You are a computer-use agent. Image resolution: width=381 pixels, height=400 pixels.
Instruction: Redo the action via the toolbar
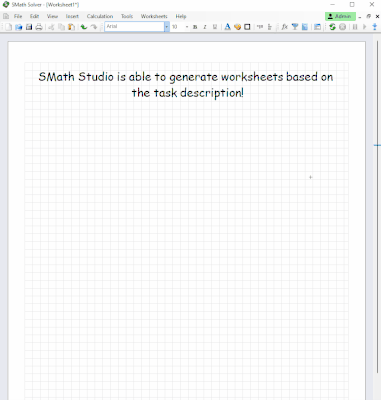pos(94,27)
